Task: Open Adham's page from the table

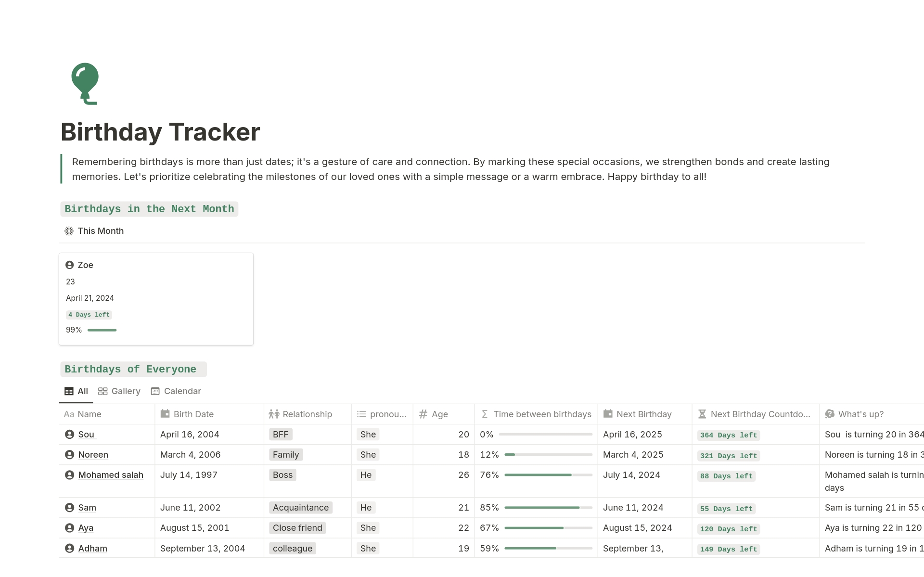Action: 92,549
